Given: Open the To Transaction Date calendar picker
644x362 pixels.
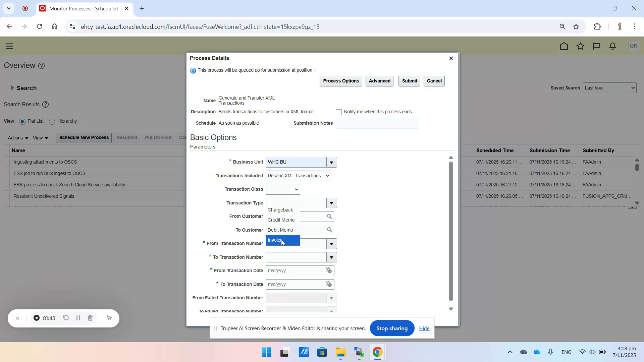Looking at the screenshot, I should (x=329, y=284).
